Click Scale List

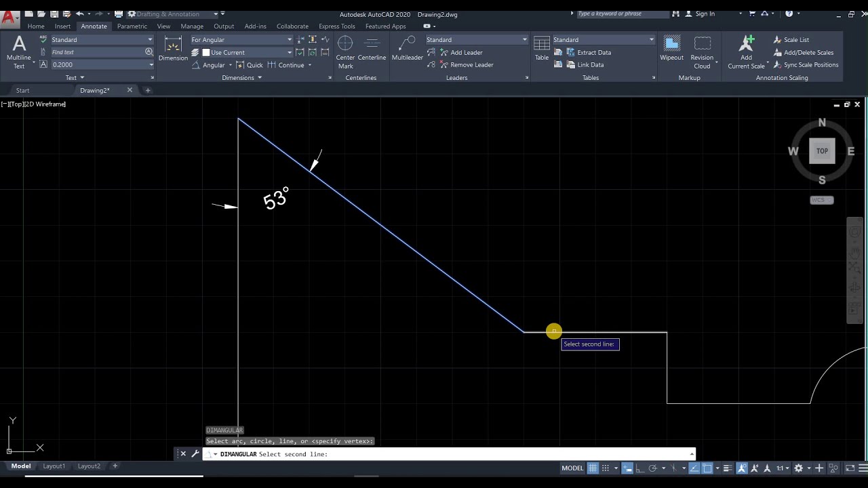tap(791, 40)
